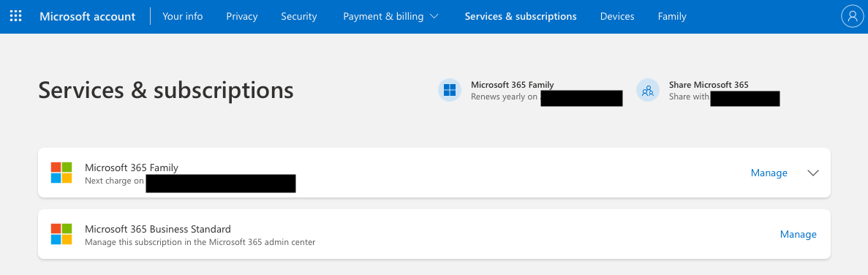This screenshot has width=868, height=275.
Task: Click the Services & subscriptions page heading
Action: click(166, 90)
